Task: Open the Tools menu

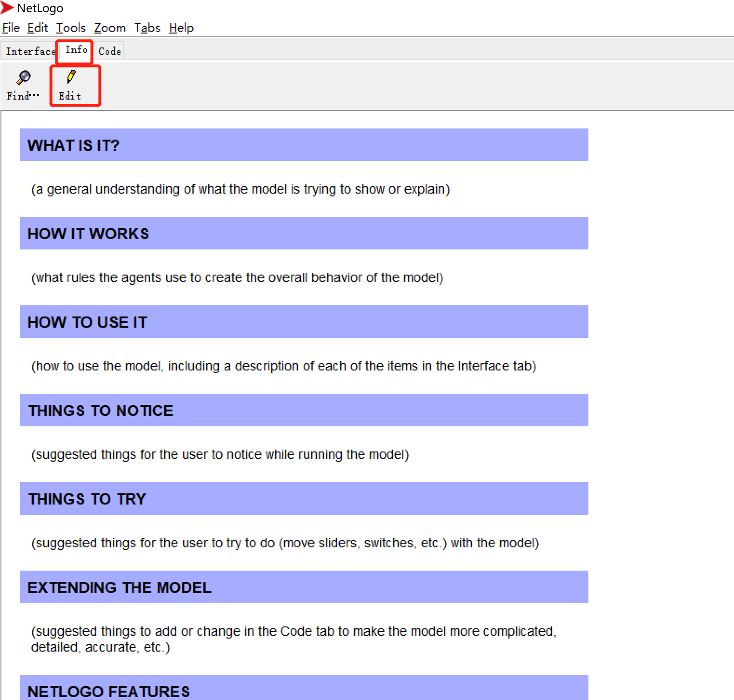Action: tap(71, 28)
